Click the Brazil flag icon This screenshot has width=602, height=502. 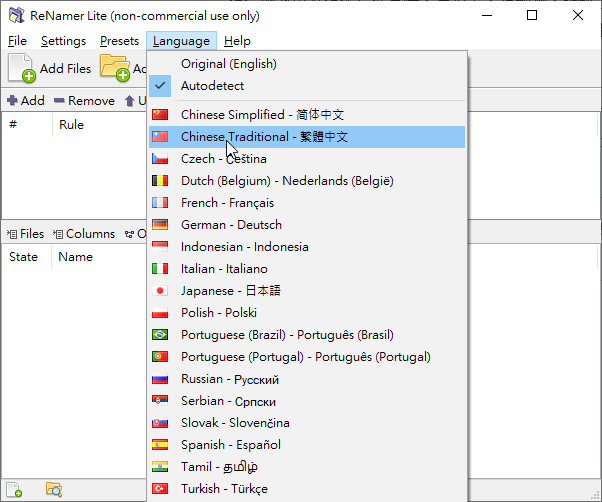tap(159, 335)
